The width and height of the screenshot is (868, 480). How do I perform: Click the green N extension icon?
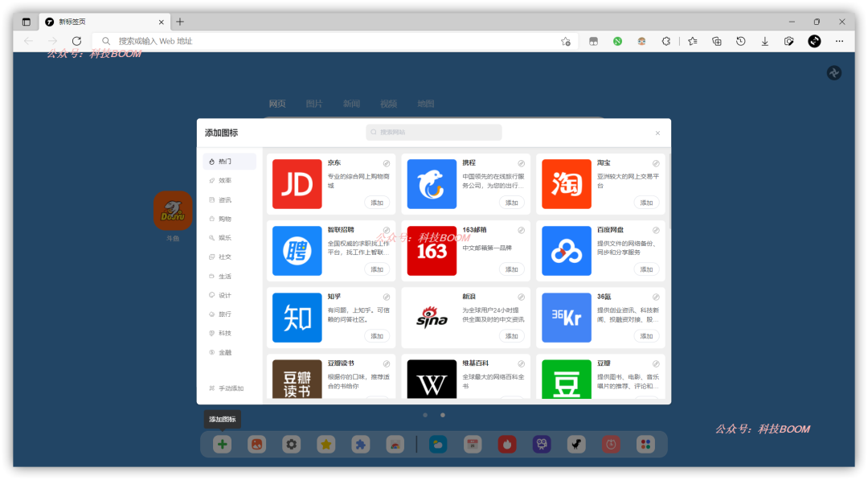(617, 42)
